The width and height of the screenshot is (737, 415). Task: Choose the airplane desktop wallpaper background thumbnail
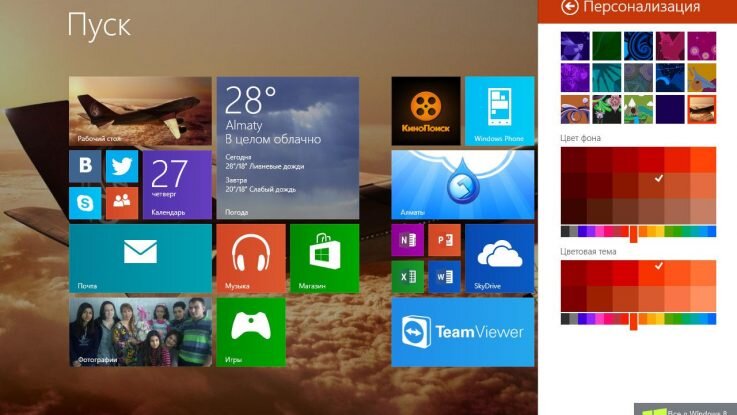tap(702, 109)
